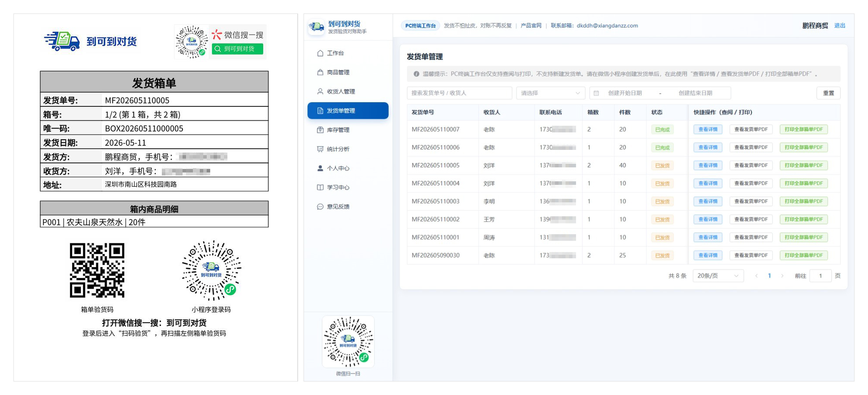Click the 创建结束日期 date field
The height and width of the screenshot is (395, 868).
[x=695, y=93]
